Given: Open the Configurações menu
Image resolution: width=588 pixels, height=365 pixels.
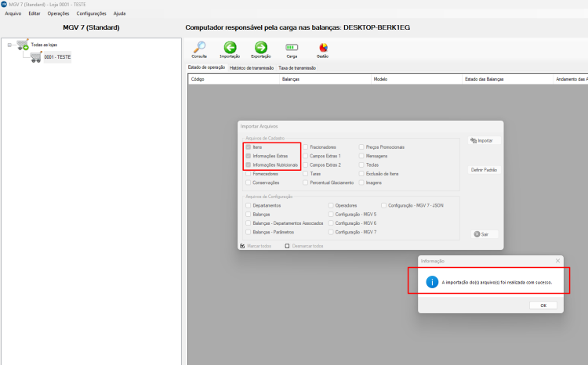Looking at the screenshot, I should click(x=91, y=13).
